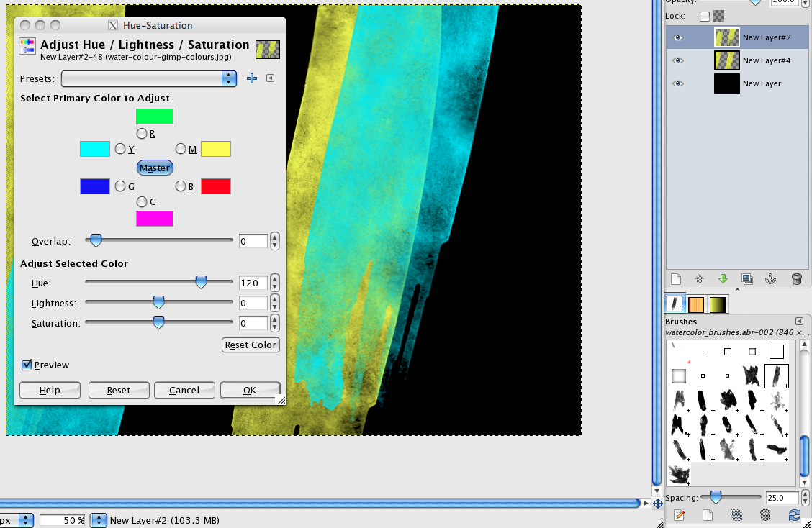Image resolution: width=812 pixels, height=528 pixels.
Task: Adjust brush Spacing stepper arrows
Action: 805,498
